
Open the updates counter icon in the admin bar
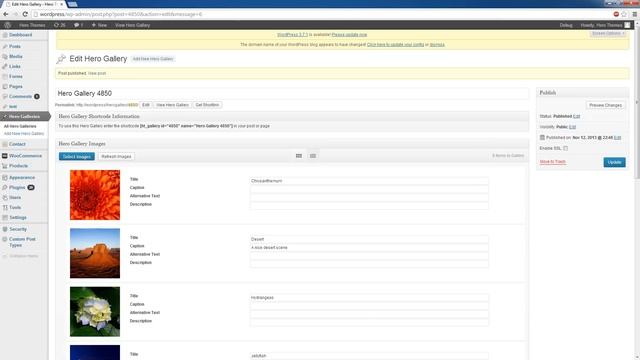click(60, 25)
